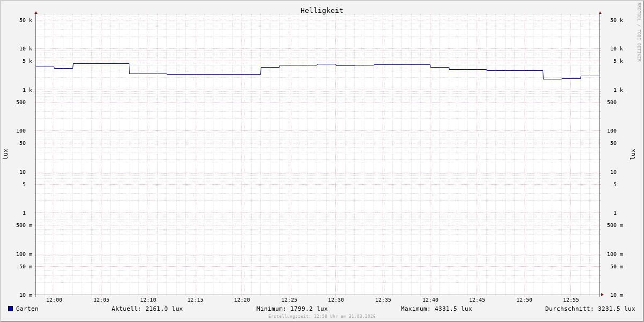This screenshot has width=644, height=322.
Task: Click the right vertical lux axis title
Action: pos(633,154)
